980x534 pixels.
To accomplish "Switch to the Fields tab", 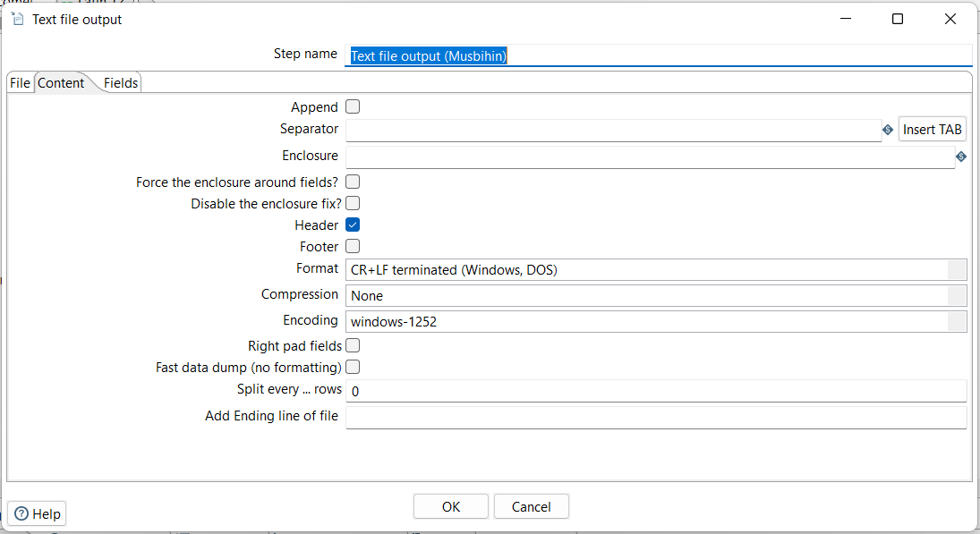I will (121, 83).
